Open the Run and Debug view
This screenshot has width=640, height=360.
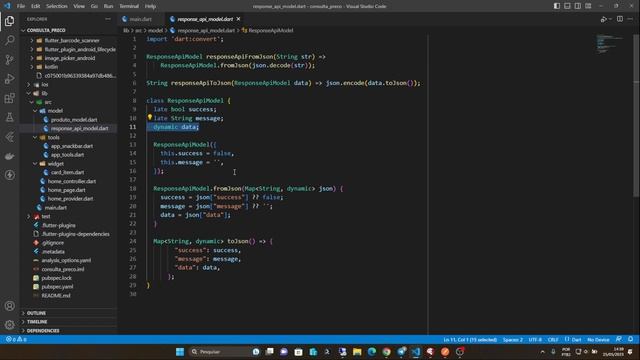[x=9, y=79]
